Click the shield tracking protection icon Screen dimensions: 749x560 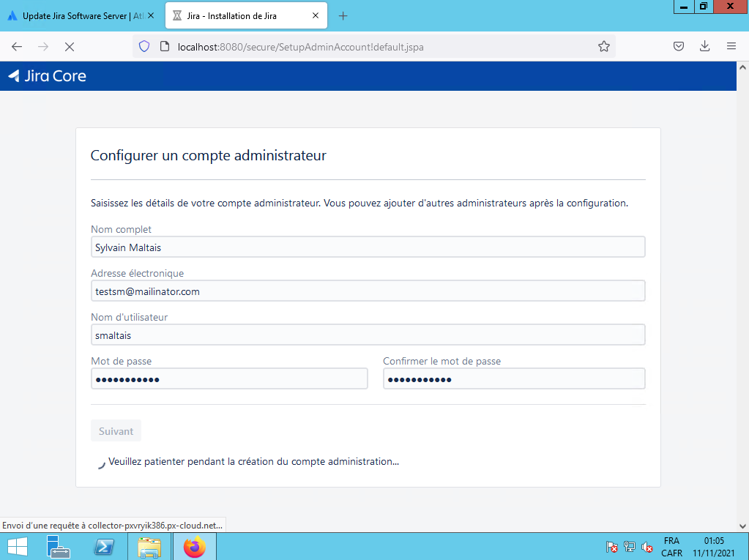click(144, 46)
